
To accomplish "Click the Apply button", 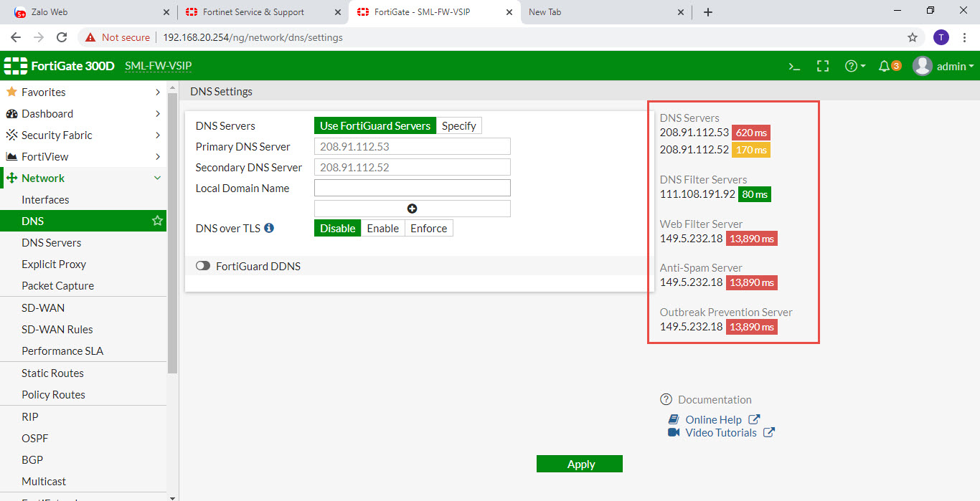I will click(x=580, y=464).
